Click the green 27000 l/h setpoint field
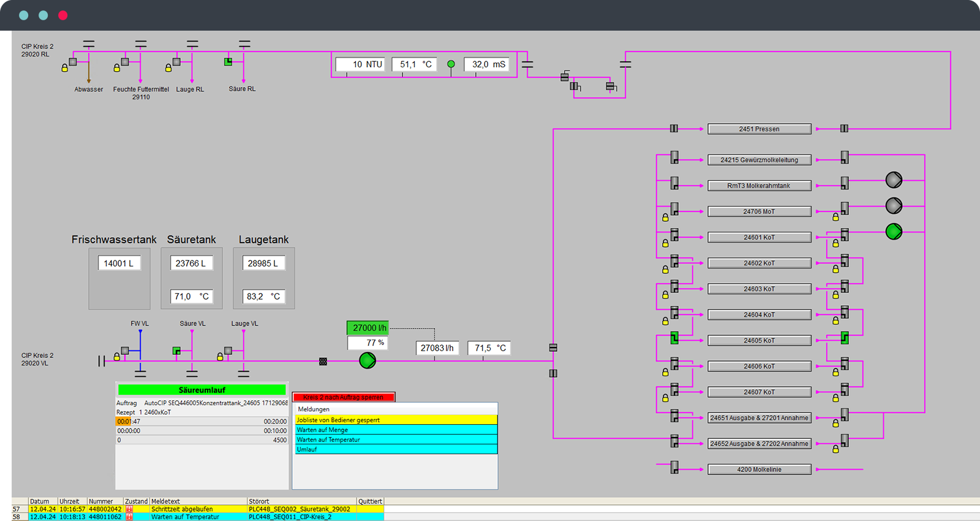This screenshot has width=980, height=521. (367, 328)
